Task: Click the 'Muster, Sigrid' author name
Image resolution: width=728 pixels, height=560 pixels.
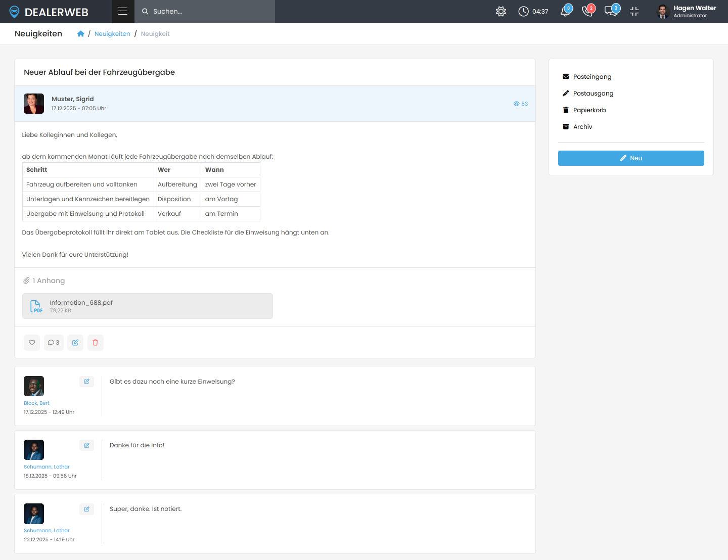Action: pyautogui.click(x=72, y=99)
